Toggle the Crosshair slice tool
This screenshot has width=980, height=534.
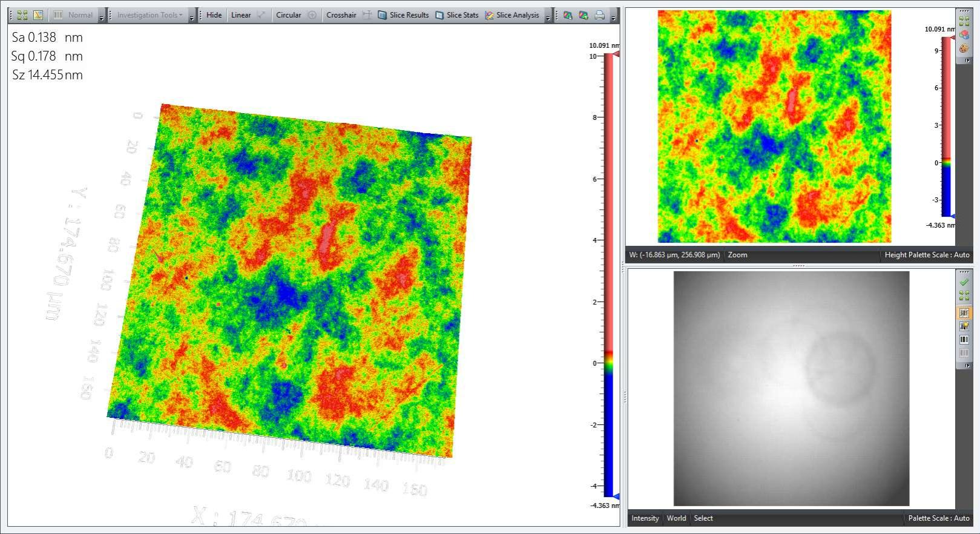[341, 15]
